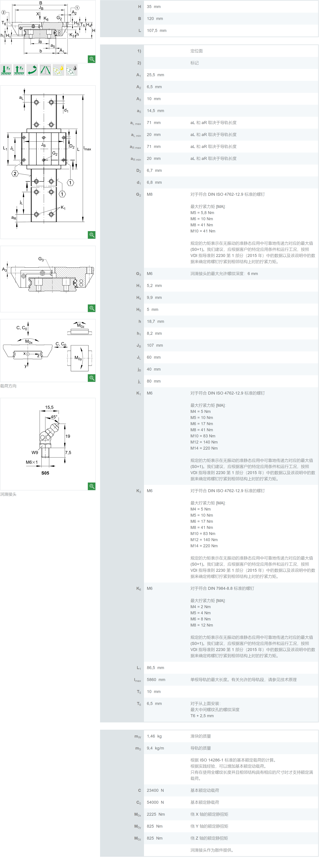Select the H value 35 mm
The height and width of the screenshot is (868, 319).
(x=154, y=7)
